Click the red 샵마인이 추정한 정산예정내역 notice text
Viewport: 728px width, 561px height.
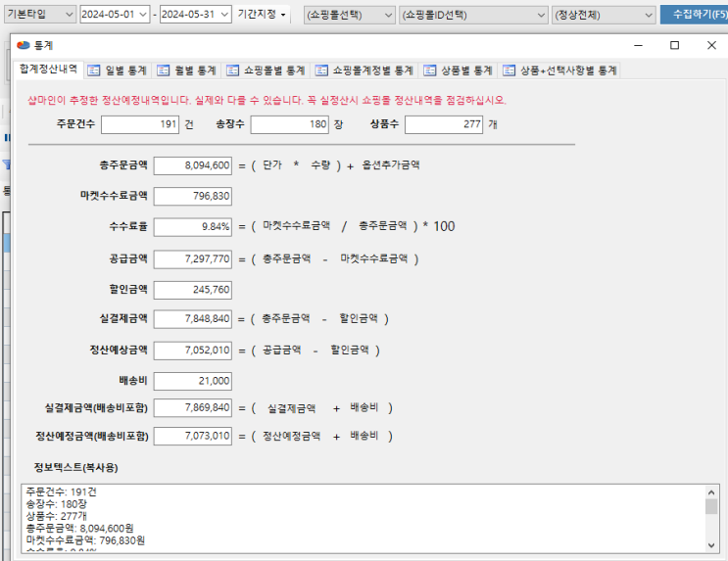click(x=267, y=100)
